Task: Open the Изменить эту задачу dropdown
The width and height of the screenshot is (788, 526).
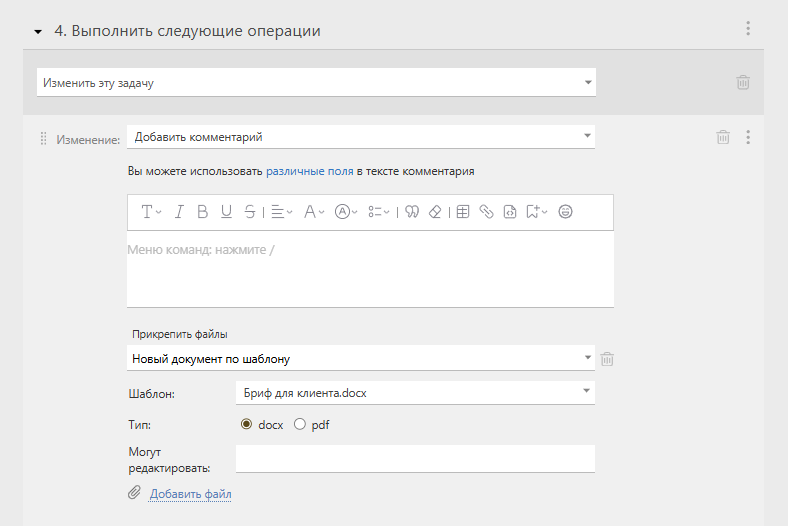Action: pos(316,82)
